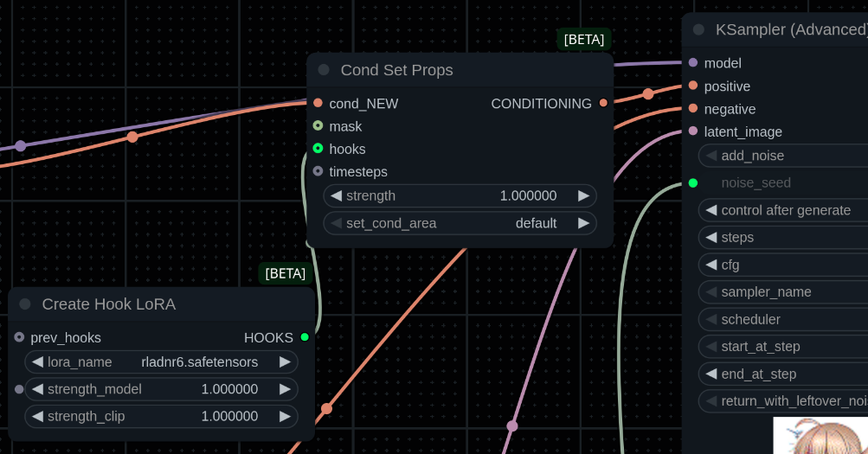Click the strength 1.000000 value field
The width and height of the screenshot is (868, 454).
(x=528, y=195)
